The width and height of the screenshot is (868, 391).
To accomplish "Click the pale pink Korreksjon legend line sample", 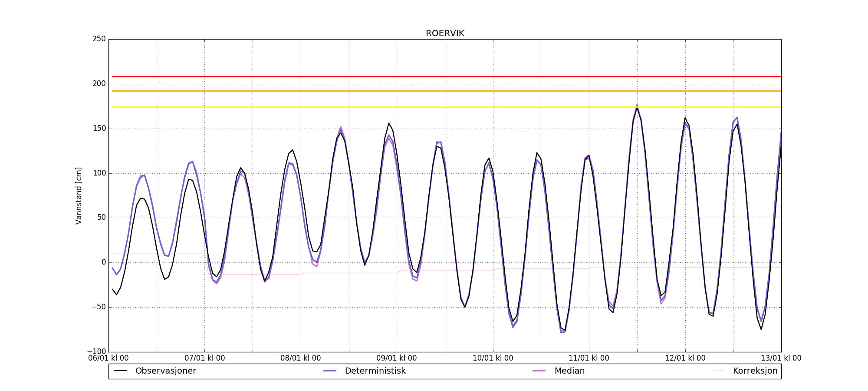I will pos(718,371).
